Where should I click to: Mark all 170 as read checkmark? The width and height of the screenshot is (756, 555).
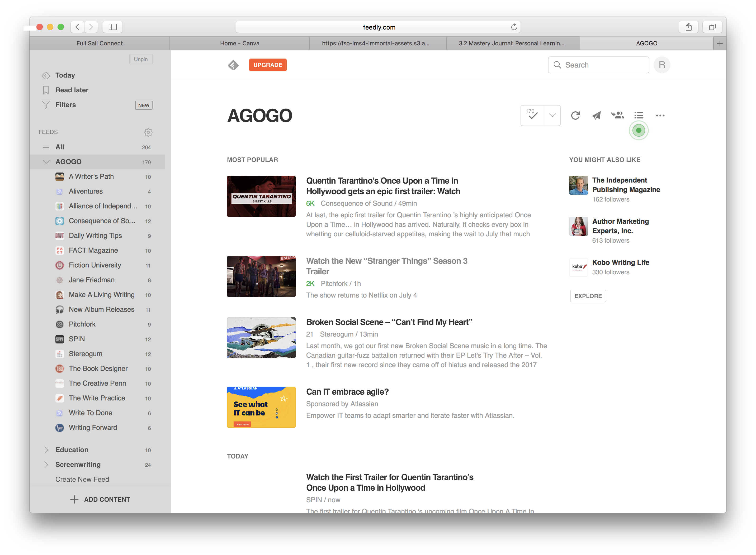point(532,115)
